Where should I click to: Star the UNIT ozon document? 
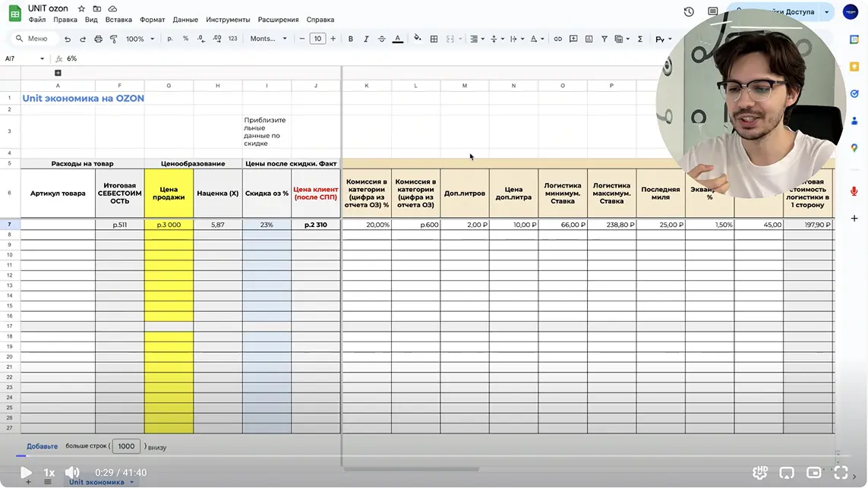[81, 8]
